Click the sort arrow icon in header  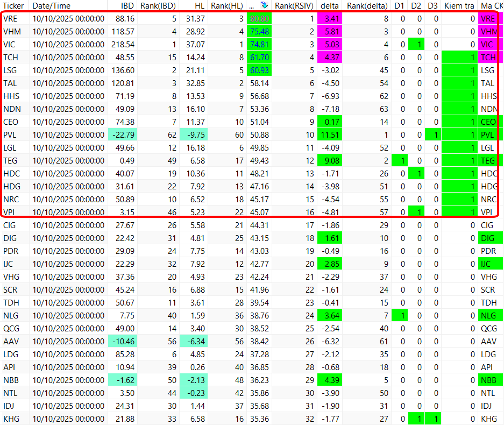pos(264,5)
